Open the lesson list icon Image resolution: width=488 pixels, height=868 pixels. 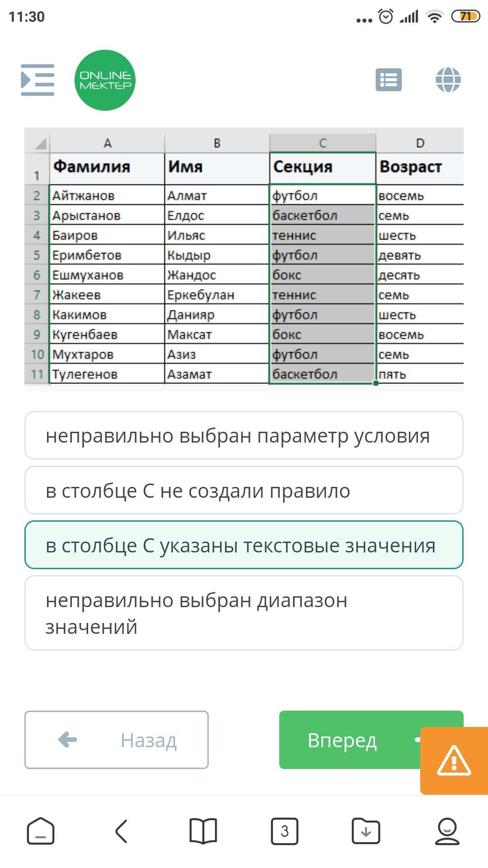tap(389, 80)
